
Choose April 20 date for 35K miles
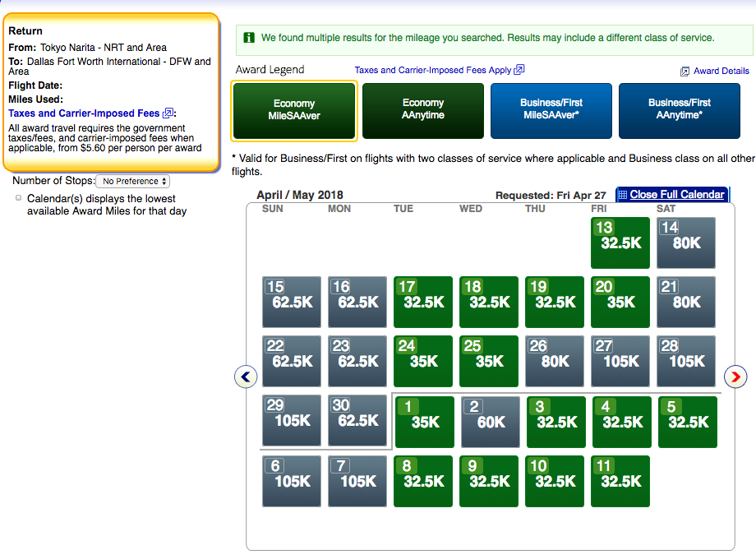pos(620,302)
